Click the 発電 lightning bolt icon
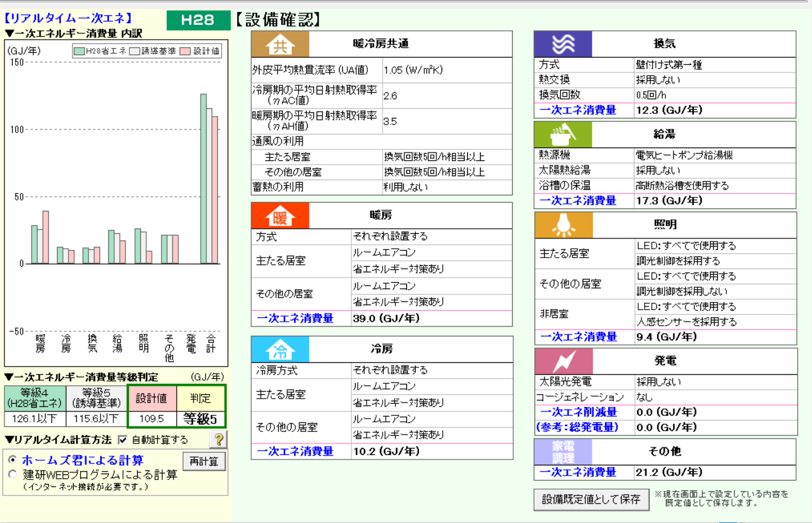The height and width of the screenshot is (523, 812). point(563,361)
